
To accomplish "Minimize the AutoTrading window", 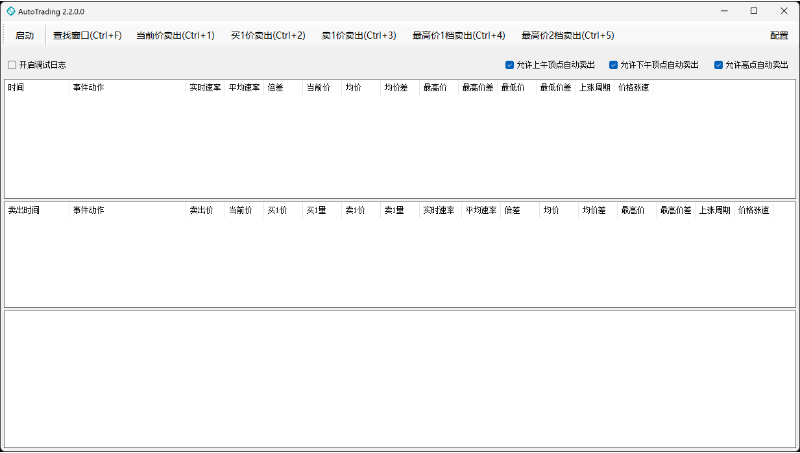I will (x=724, y=11).
